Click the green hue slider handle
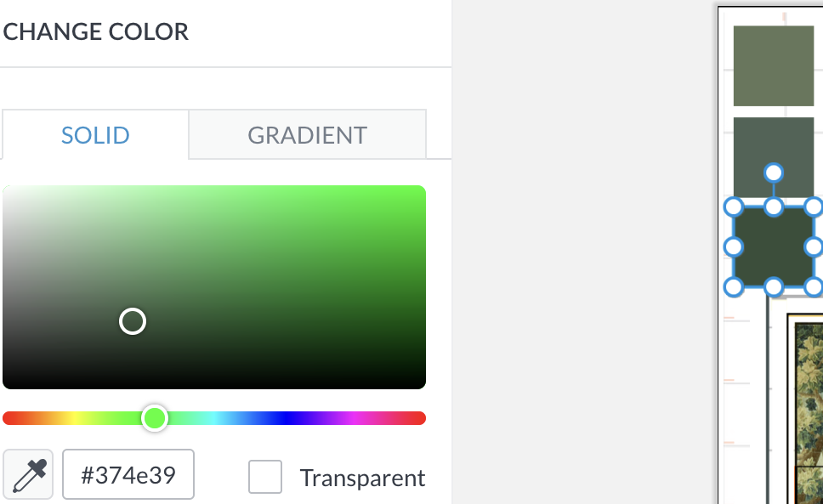Screen dimensions: 823x504 click(x=155, y=418)
